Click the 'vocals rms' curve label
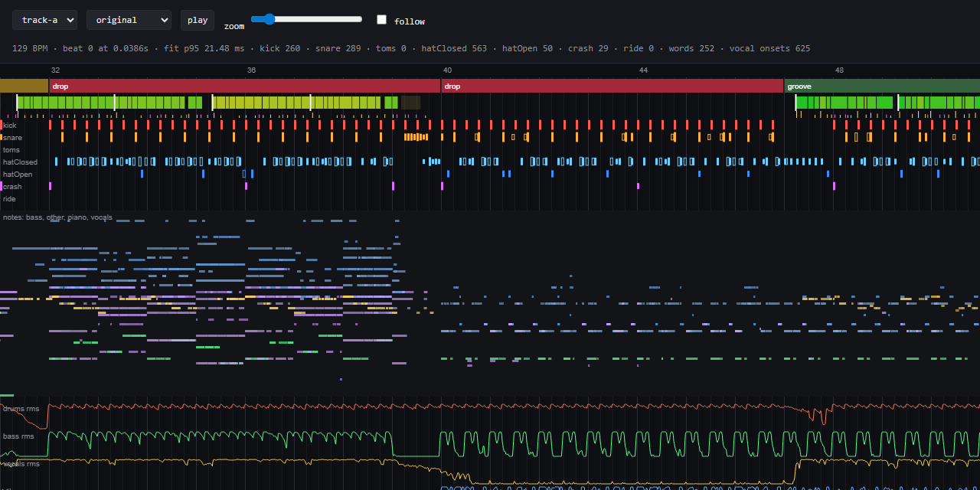 pyautogui.click(x=21, y=463)
